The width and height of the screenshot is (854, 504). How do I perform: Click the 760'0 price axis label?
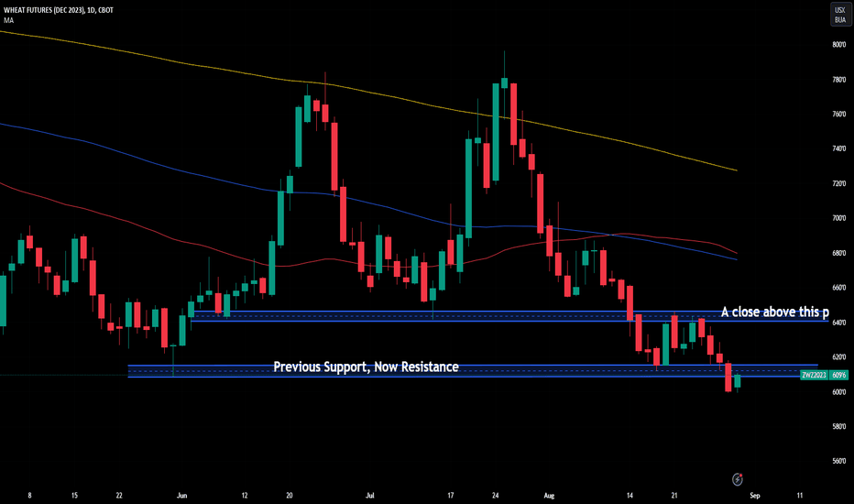click(x=838, y=115)
